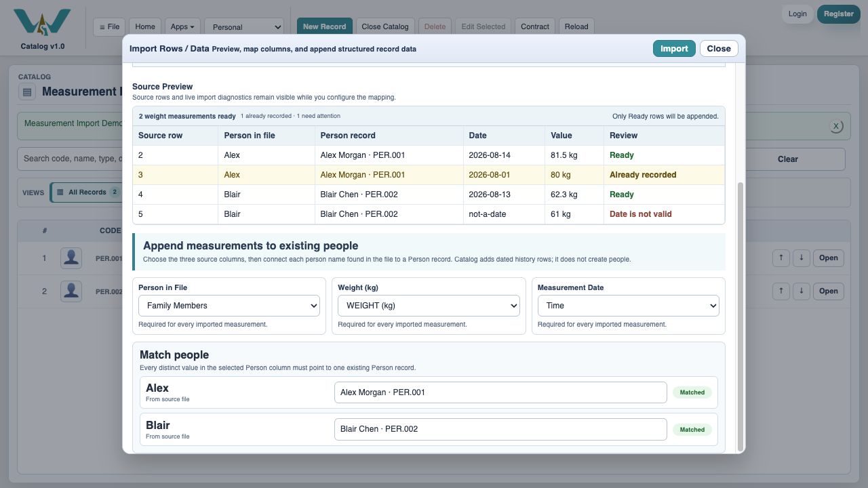
Task: Move PER.002 row down with arrow
Action: (x=802, y=291)
